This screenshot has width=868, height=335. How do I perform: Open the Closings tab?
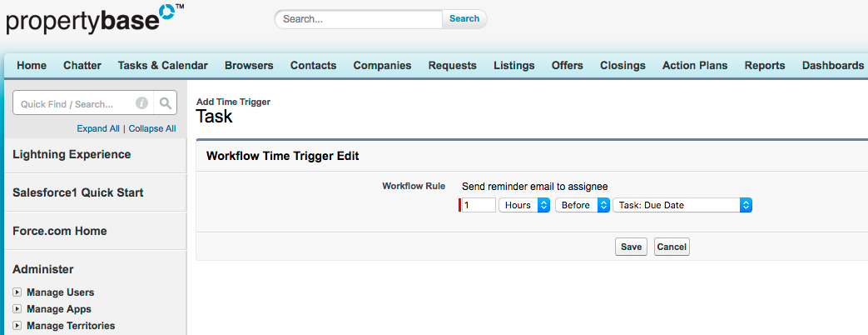[x=622, y=66]
